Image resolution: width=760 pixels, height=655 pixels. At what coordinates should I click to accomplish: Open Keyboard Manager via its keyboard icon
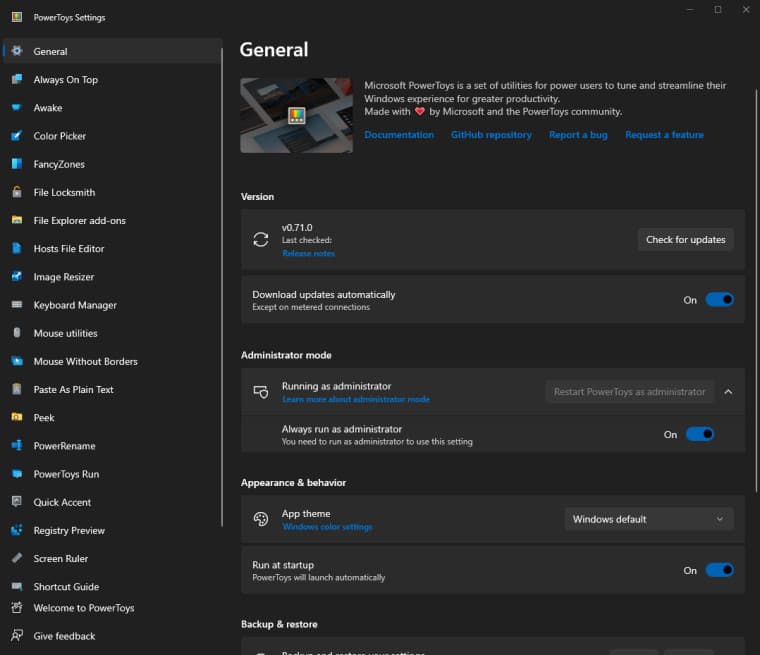tap(17, 305)
